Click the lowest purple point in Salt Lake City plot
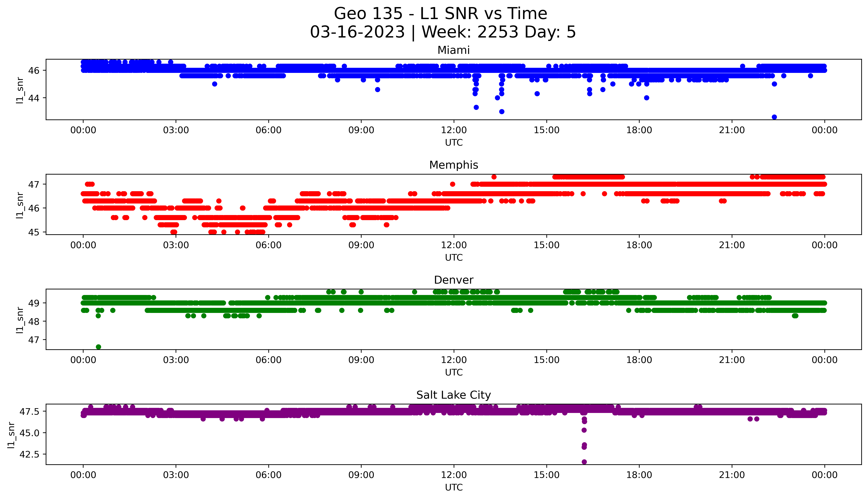Screen dimensions: 868x499 (x=584, y=462)
